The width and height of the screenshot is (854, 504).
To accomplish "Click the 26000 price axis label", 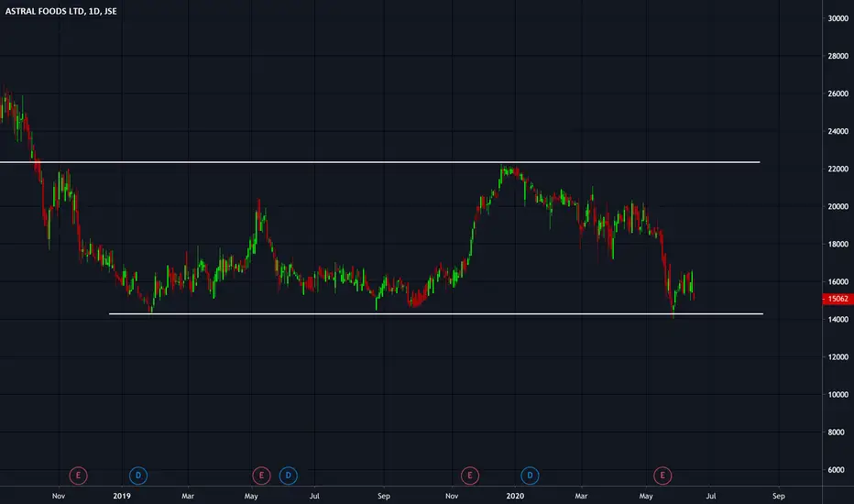I will [x=838, y=93].
